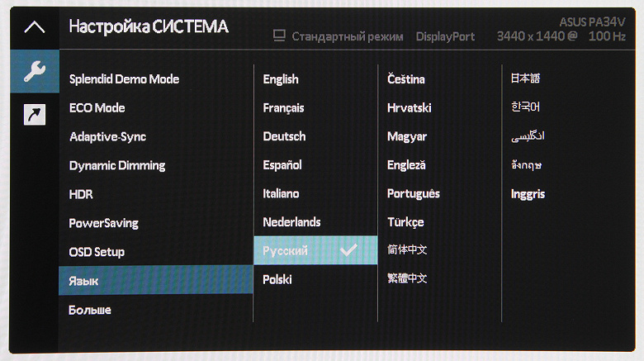Open Splendid Demo Mode setting

[x=125, y=79]
